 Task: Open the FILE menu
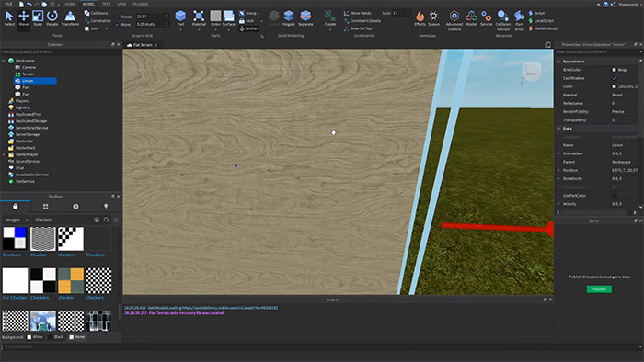pos(8,4)
